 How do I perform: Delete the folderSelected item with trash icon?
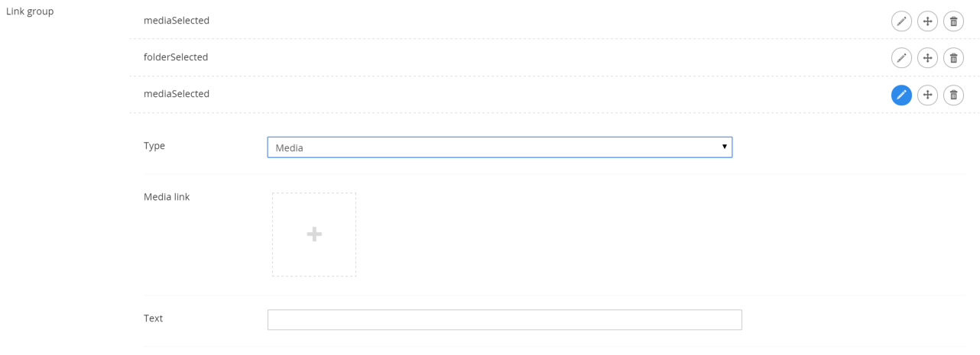[953, 57]
